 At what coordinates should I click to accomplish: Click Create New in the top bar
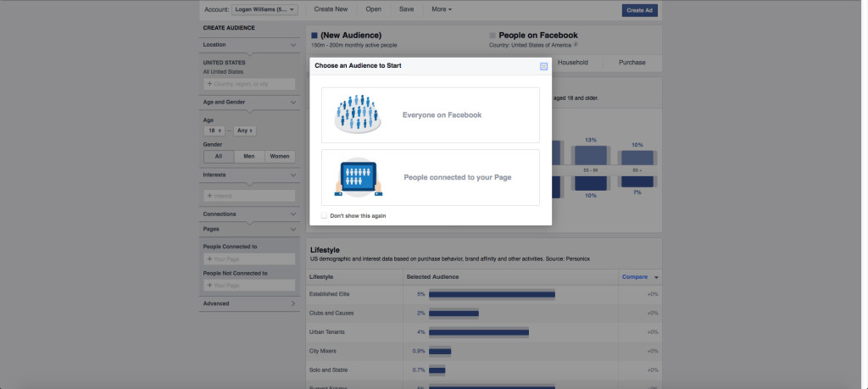point(331,9)
